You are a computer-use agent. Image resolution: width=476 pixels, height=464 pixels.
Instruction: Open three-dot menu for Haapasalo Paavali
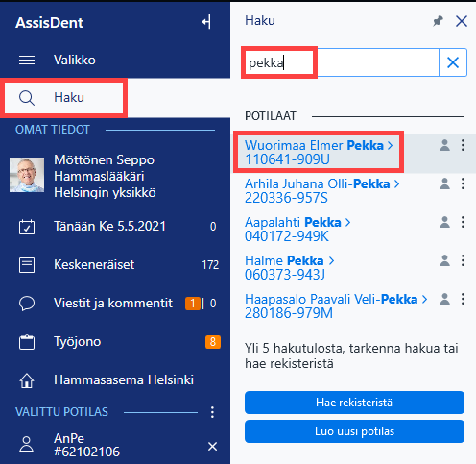463,299
